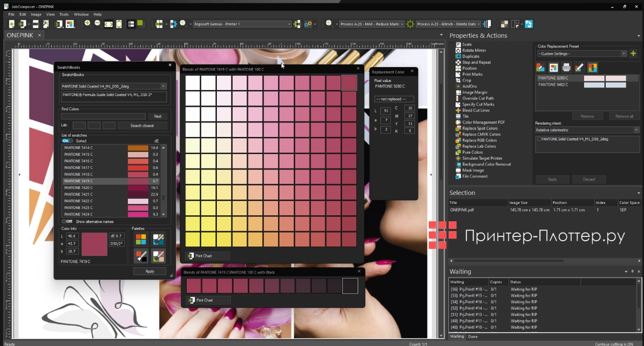Toggle the Sorted switch off
Screen dimensions: 644x346
coord(67,141)
